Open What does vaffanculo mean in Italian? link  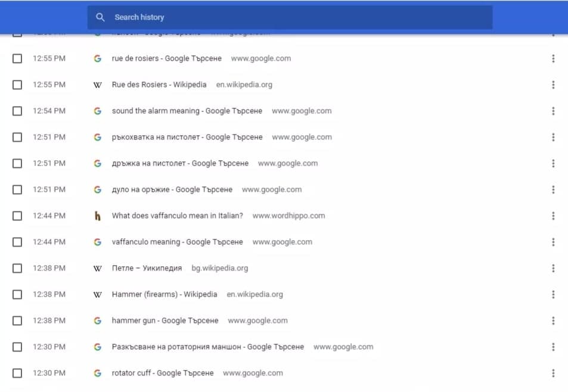click(177, 216)
